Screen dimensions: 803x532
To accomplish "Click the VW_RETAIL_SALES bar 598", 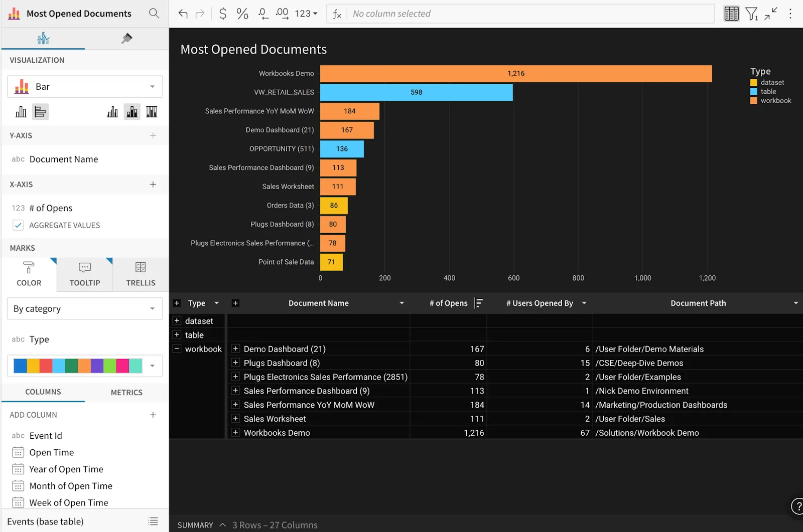I will coord(417,92).
